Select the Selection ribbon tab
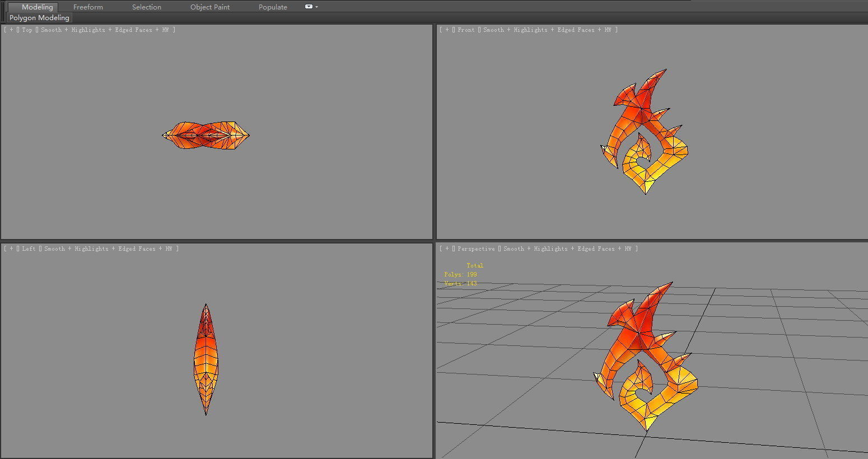868x459 pixels. (147, 7)
